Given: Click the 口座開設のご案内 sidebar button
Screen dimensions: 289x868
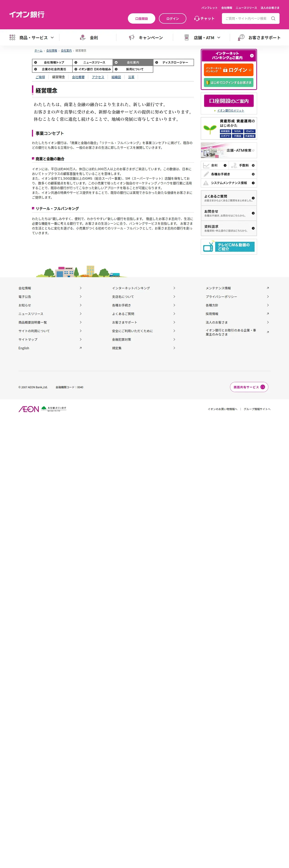Looking at the screenshot, I should pyautogui.click(x=229, y=101).
